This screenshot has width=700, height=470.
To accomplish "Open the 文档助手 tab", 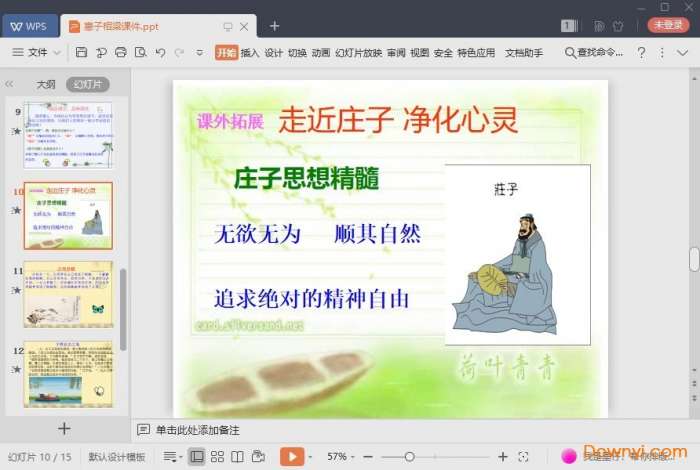I will [524, 53].
